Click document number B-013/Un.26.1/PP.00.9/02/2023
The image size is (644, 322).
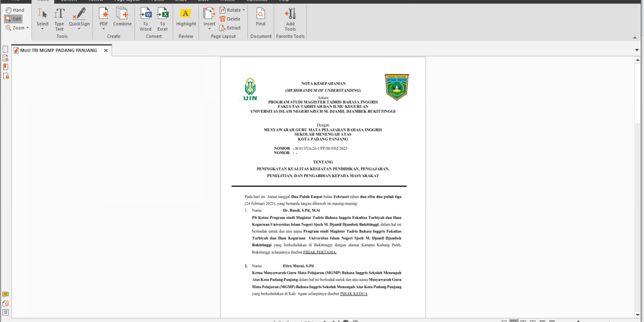click(321, 148)
